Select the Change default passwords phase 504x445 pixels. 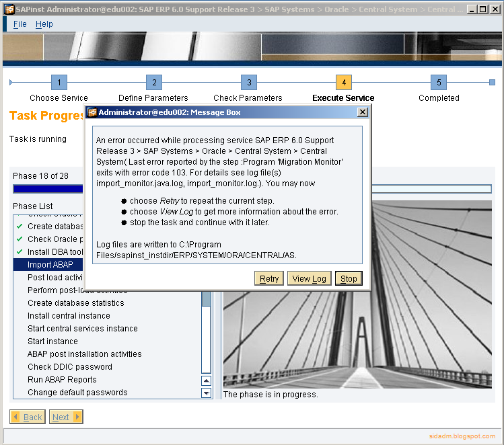77,393
